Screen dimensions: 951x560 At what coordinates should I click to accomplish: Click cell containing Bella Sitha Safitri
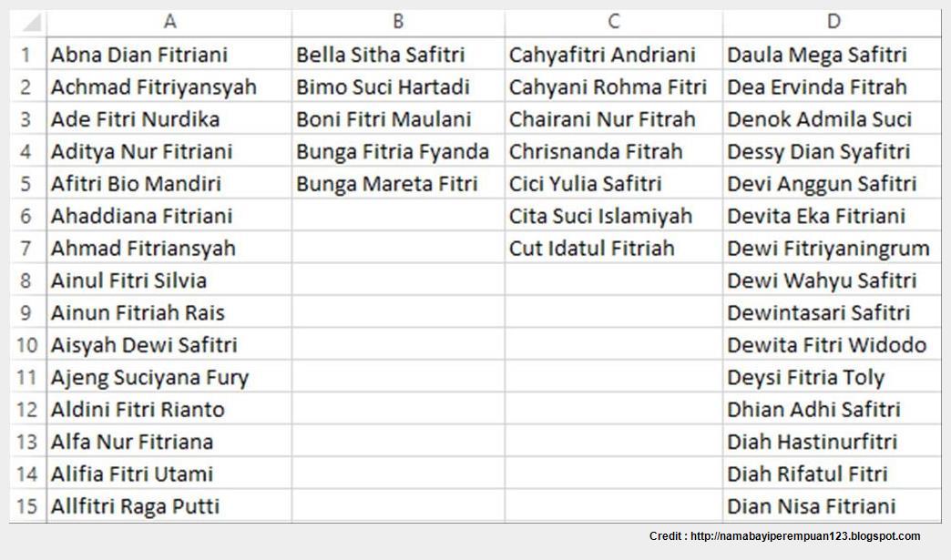tap(398, 55)
